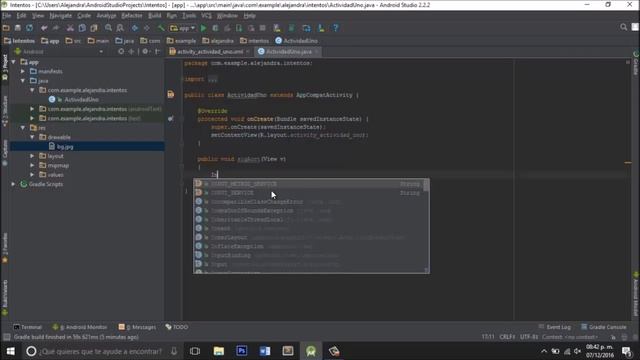
Task: Click the override gutter icon beside onCreate
Action: [171, 119]
